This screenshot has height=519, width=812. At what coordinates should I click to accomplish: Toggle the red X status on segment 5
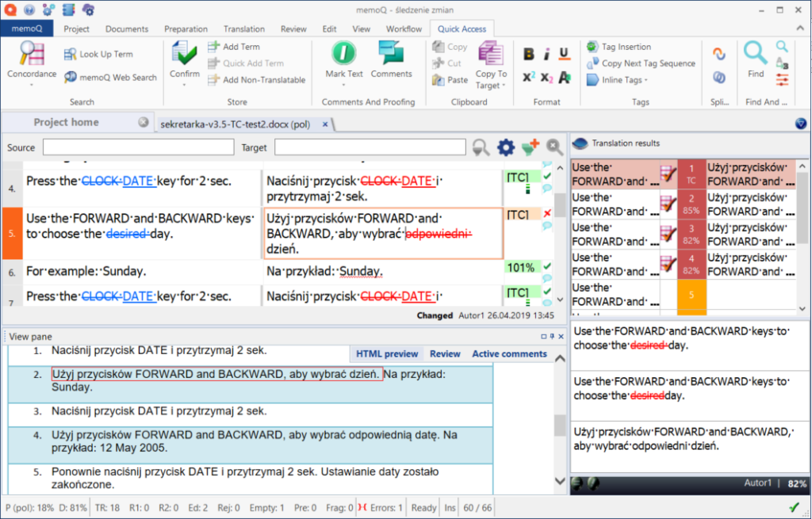click(547, 214)
